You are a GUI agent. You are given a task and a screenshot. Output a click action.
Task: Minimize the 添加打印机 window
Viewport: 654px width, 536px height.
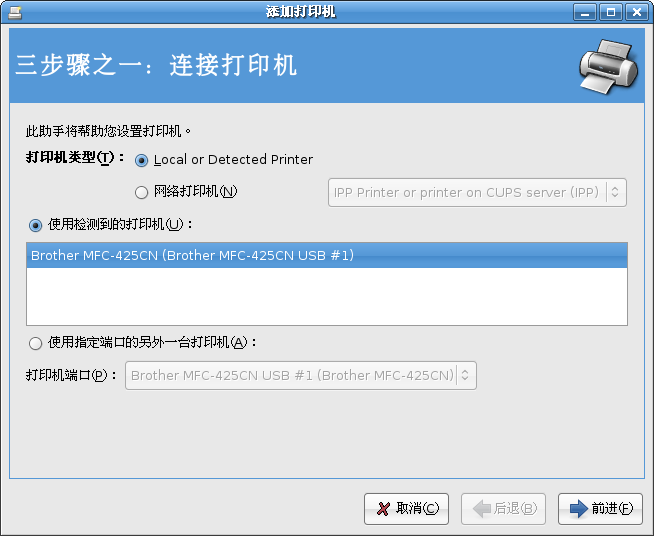point(585,12)
